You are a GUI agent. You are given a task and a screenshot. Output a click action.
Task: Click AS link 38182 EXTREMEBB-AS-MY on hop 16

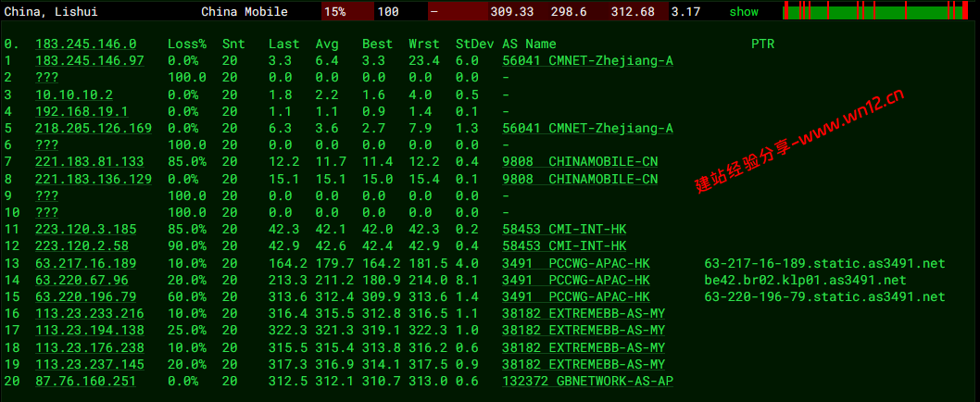pyautogui.click(x=584, y=314)
